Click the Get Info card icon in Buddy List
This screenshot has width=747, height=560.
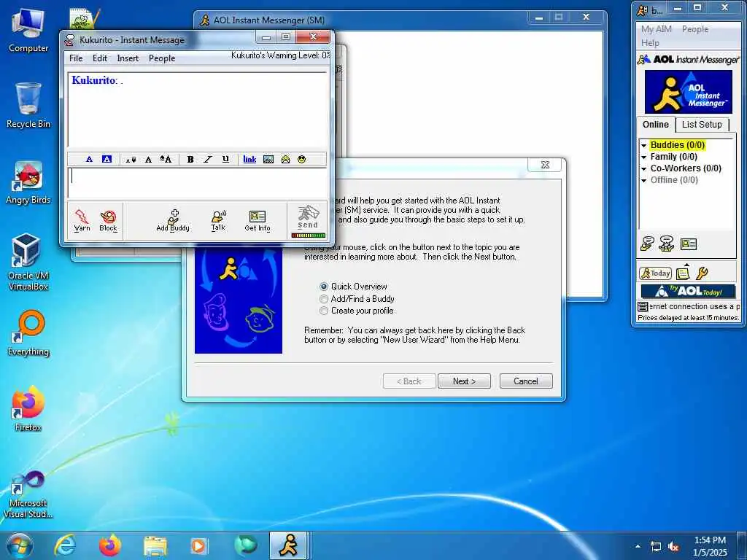(x=689, y=244)
